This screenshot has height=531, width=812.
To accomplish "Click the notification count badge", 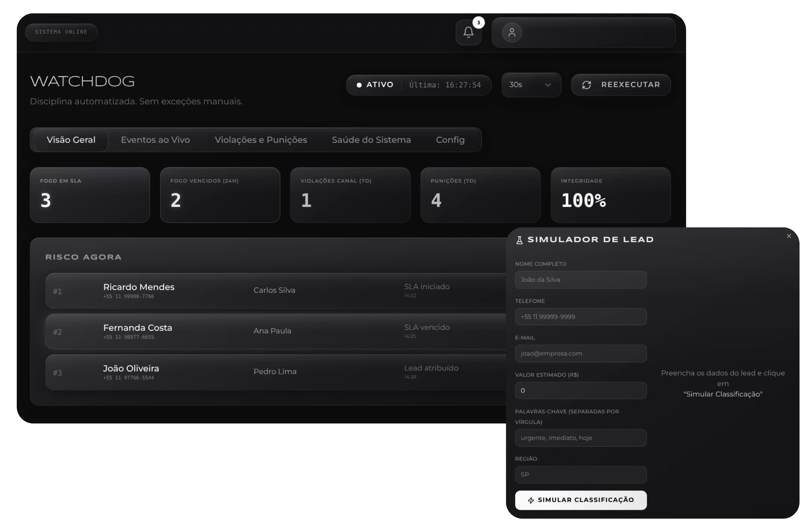I will 478,23.
